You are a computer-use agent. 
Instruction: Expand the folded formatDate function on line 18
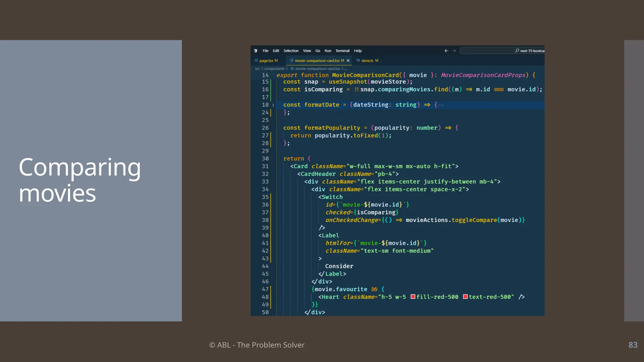coord(273,105)
